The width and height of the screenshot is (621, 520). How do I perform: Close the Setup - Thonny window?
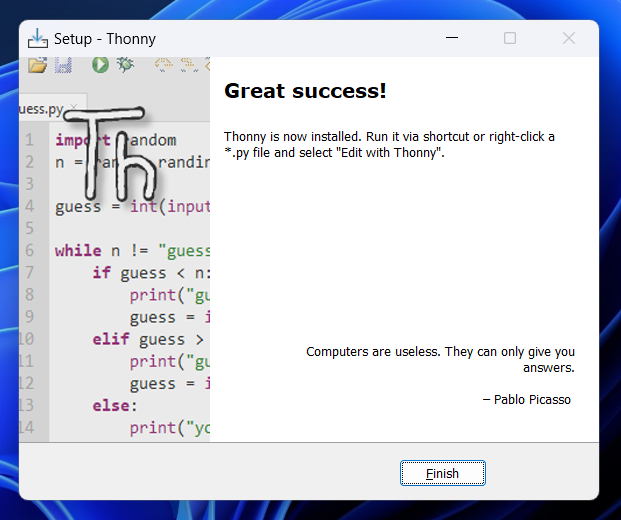(x=569, y=38)
